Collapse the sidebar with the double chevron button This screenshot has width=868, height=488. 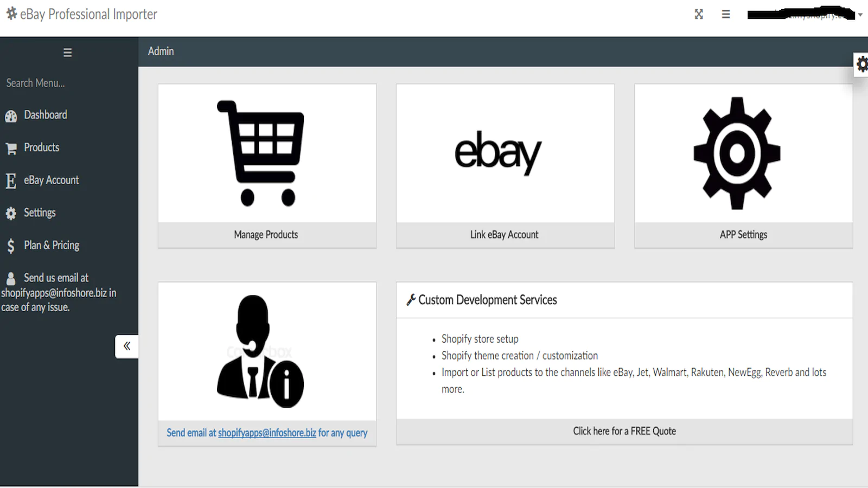click(x=126, y=346)
